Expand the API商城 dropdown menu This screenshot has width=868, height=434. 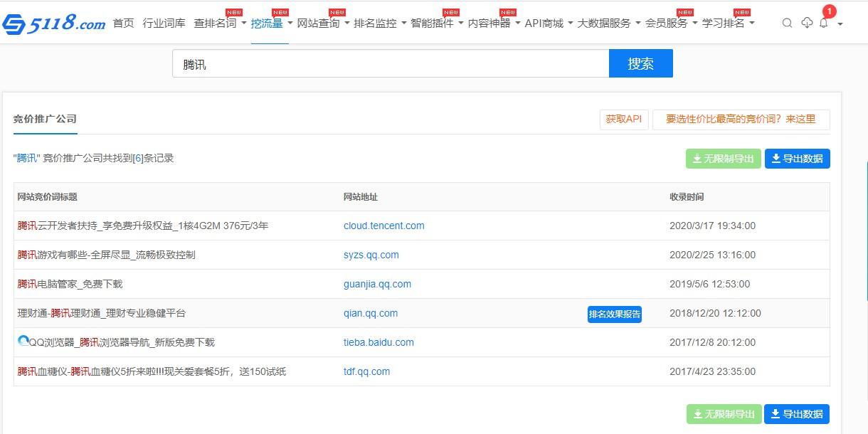pos(549,23)
